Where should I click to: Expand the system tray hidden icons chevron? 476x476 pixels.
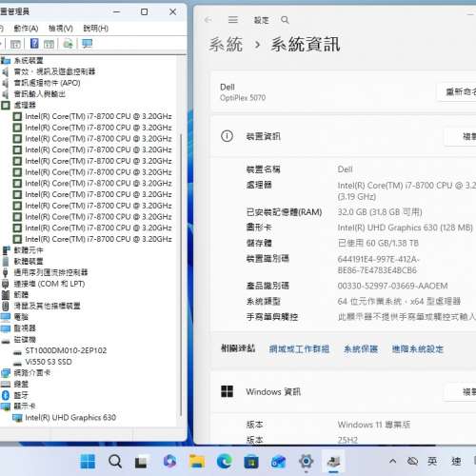point(392,461)
